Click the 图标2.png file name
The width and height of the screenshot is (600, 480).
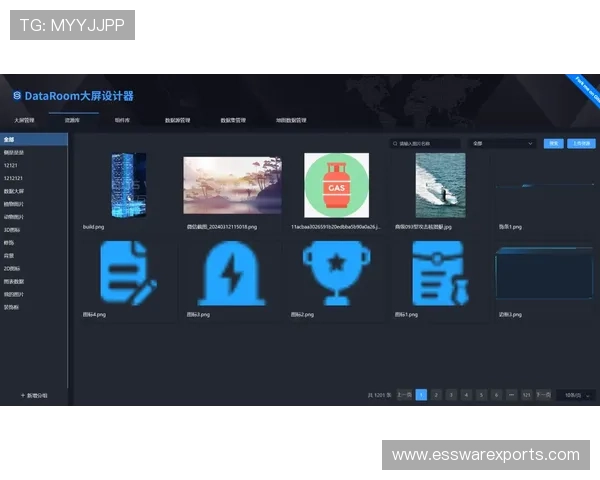point(302,315)
